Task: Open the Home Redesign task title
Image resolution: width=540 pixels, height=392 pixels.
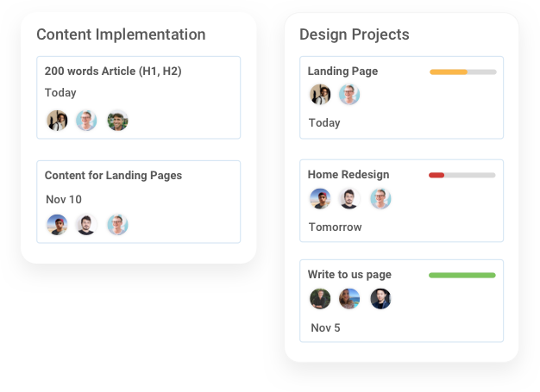Action: point(348,175)
